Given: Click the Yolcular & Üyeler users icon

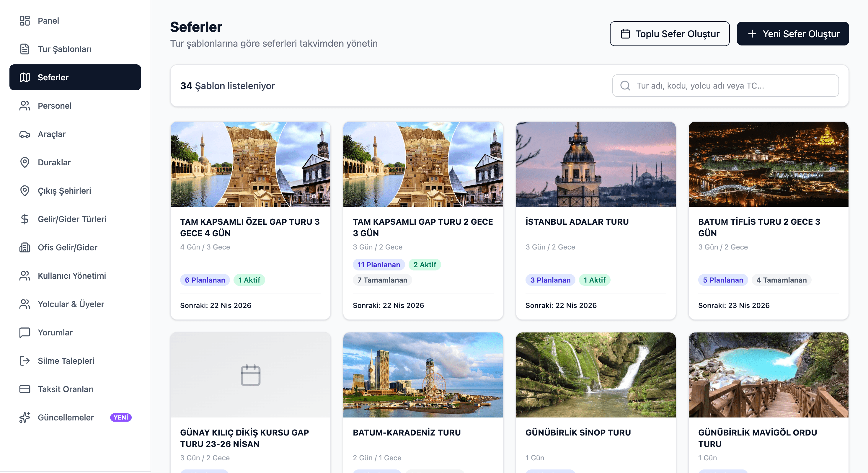Looking at the screenshot, I should (25, 304).
